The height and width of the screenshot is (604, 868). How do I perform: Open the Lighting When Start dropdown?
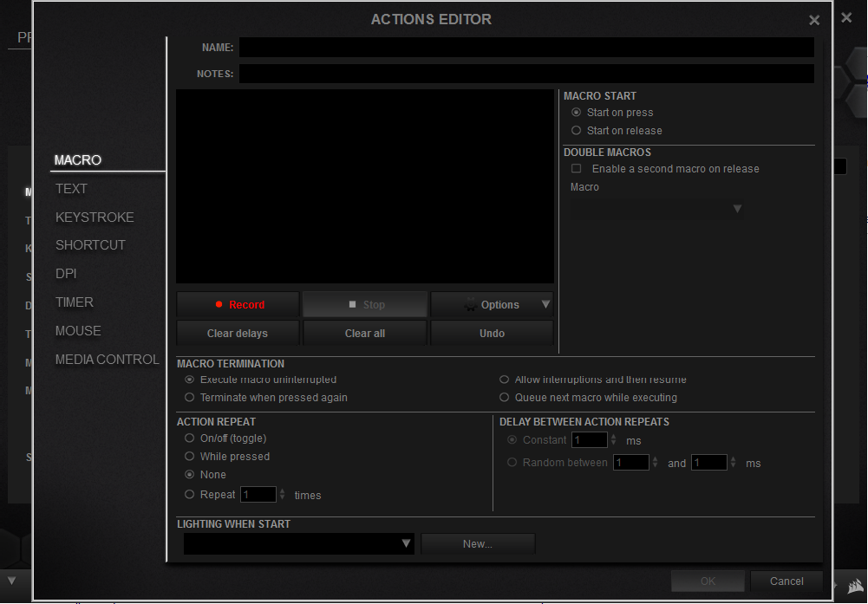pyautogui.click(x=406, y=543)
